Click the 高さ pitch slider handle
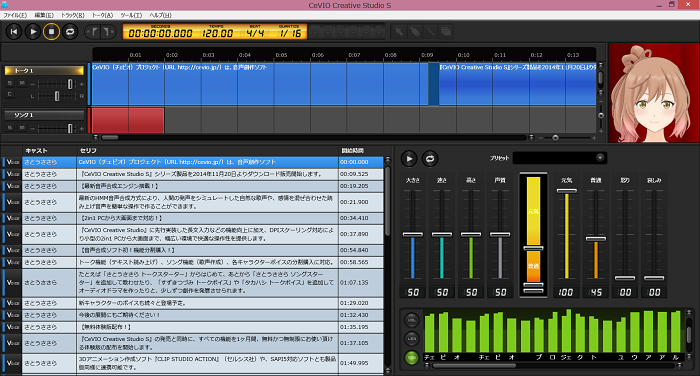Screen dimensions: 700x376 click(471, 234)
